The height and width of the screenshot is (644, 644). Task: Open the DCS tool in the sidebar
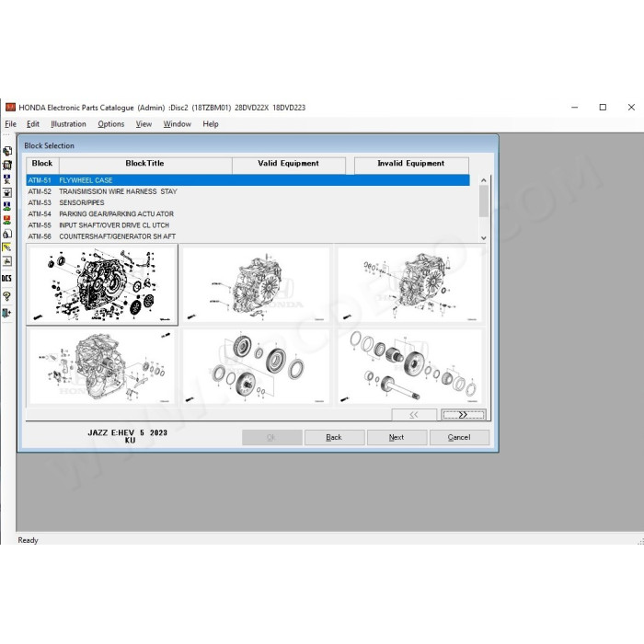coord(6,278)
